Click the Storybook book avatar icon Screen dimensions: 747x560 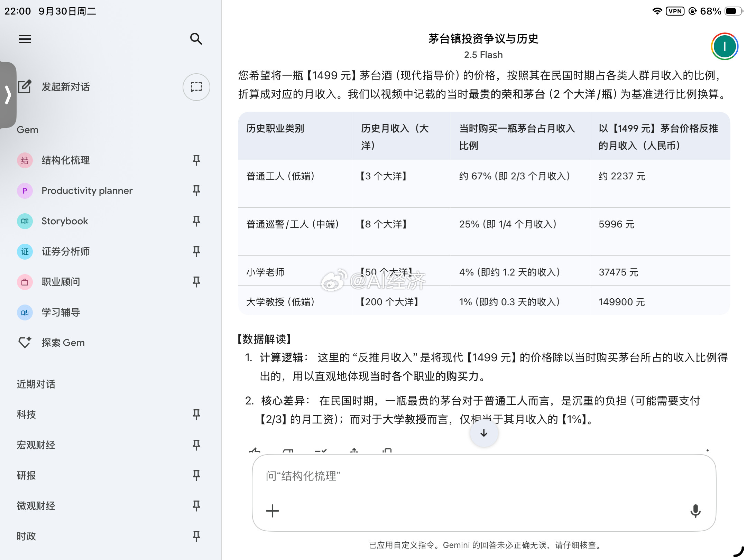(x=25, y=221)
